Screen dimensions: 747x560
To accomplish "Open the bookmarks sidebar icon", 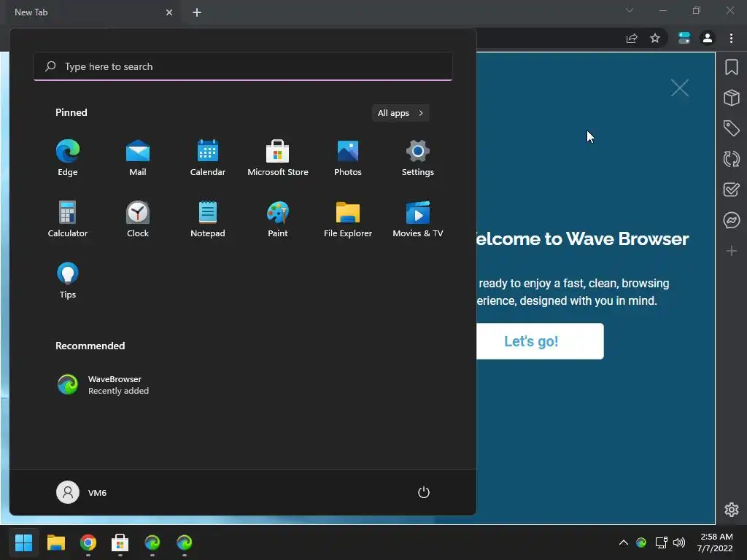I will 732,67.
